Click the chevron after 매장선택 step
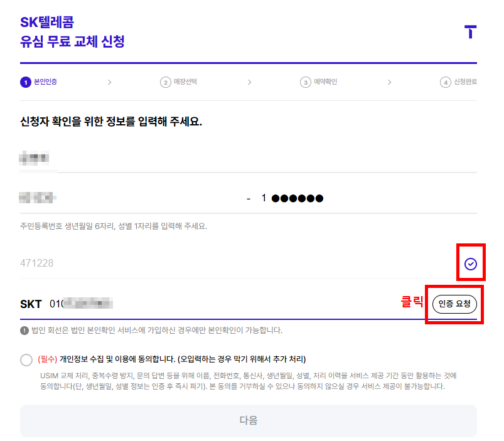The width and height of the screenshot is (504, 441). (x=249, y=82)
